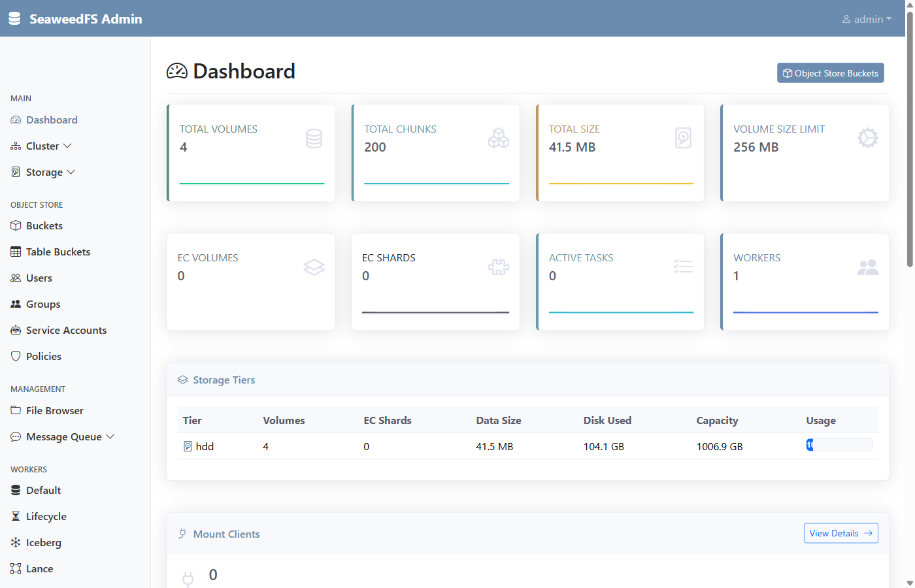Click the Mount Clients heading
Viewport: 915px width, 588px height.
click(x=227, y=534)
